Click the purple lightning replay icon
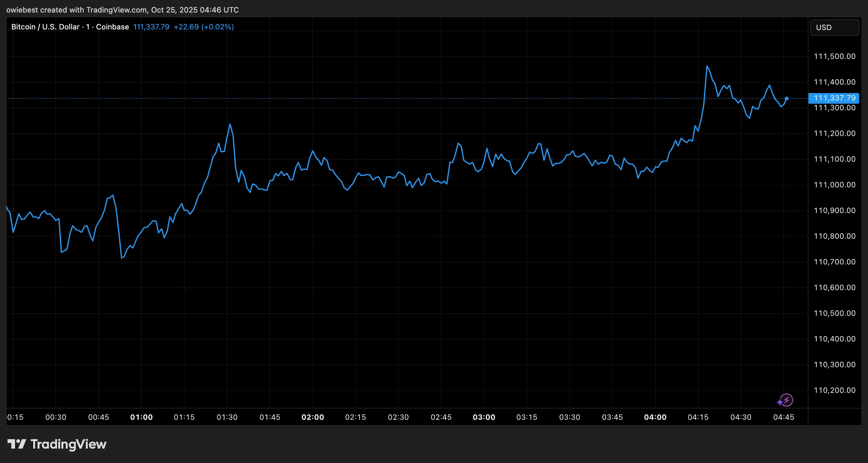 [786, 400]
